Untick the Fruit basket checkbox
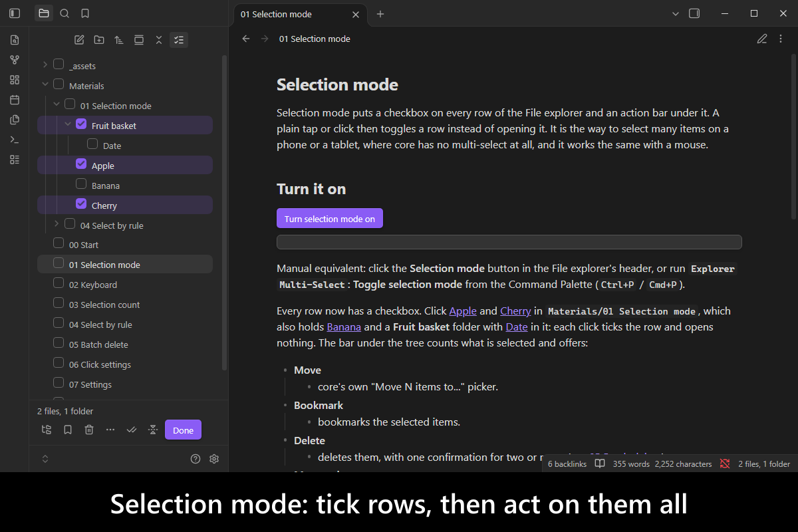 click(x=81, y=124)
